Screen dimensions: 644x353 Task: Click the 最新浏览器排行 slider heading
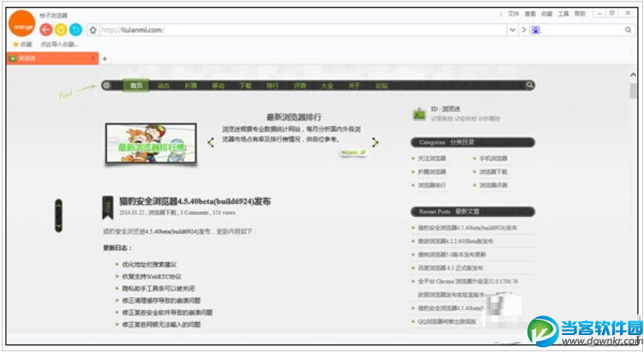[293, 117]
